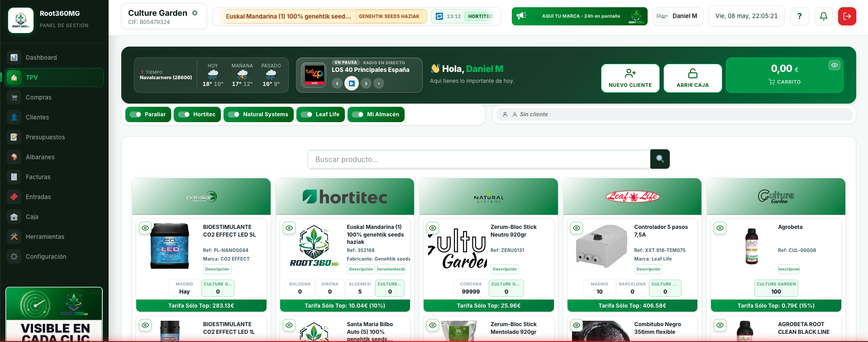Click the Leaf Life logo column header

point(632,196)
